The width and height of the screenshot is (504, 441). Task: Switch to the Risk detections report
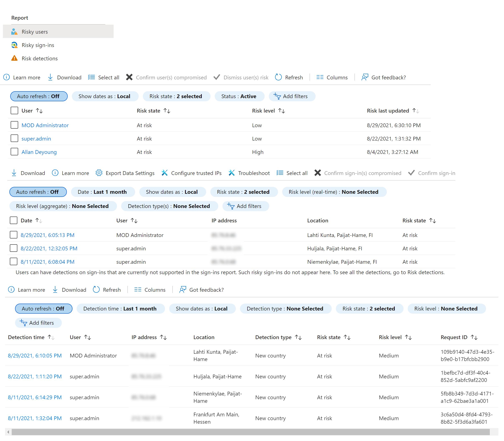coord(39,58)
